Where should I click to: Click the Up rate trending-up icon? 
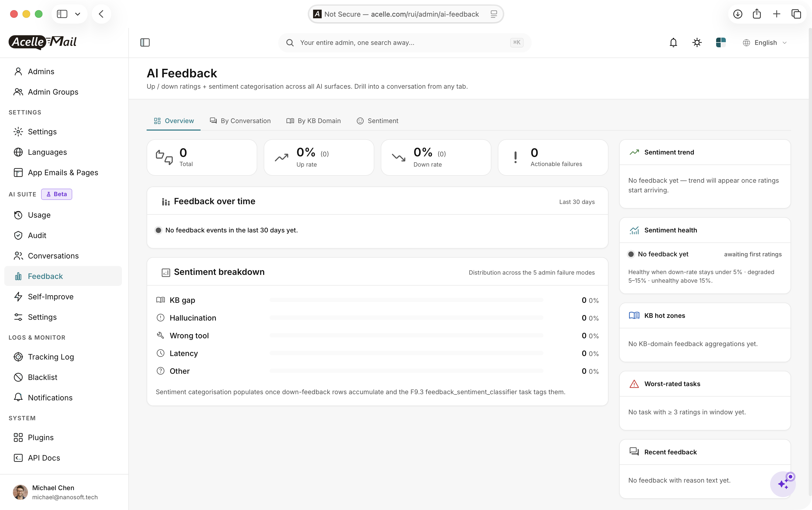tap(281, 157)
